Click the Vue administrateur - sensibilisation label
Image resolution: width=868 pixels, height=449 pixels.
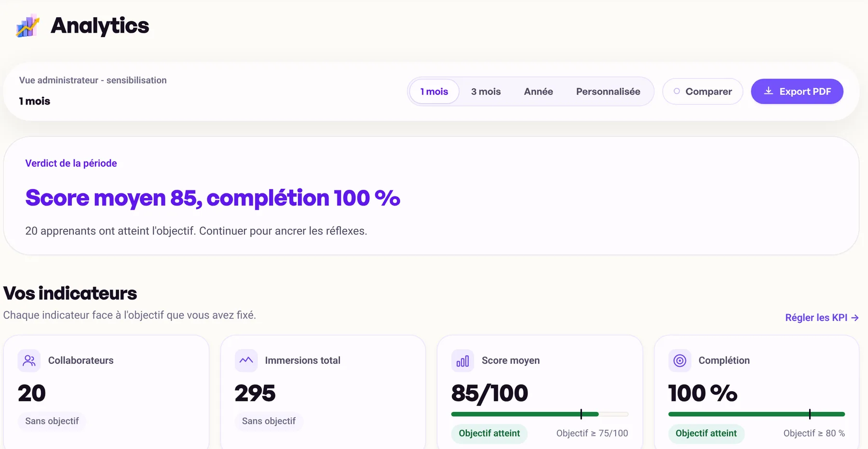coord(93,80)
